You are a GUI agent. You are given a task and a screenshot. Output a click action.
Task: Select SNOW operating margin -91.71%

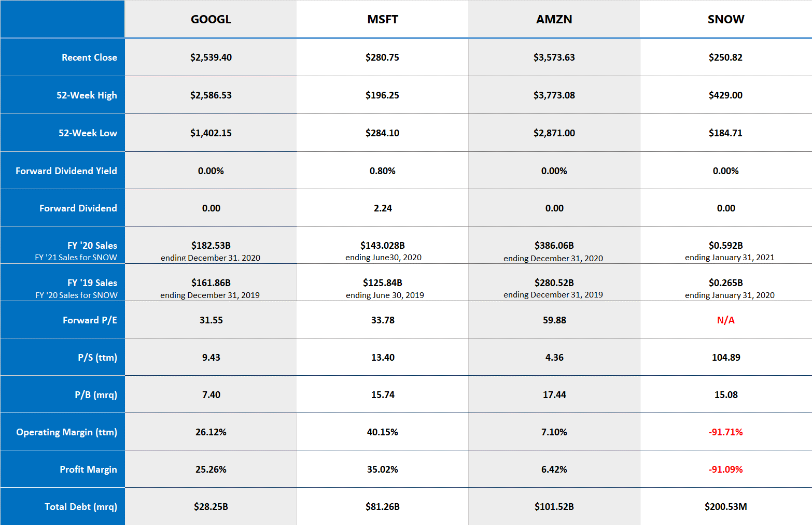coord(726,432)
